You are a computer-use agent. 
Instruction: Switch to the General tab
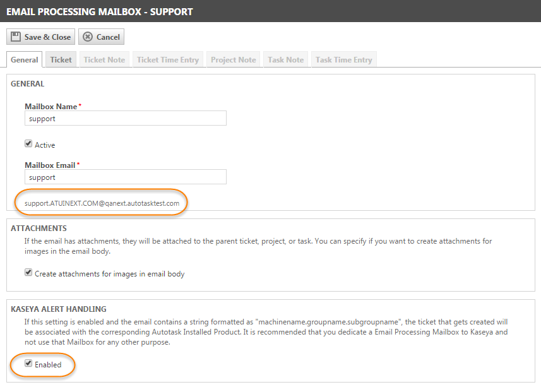pos(25,60)
